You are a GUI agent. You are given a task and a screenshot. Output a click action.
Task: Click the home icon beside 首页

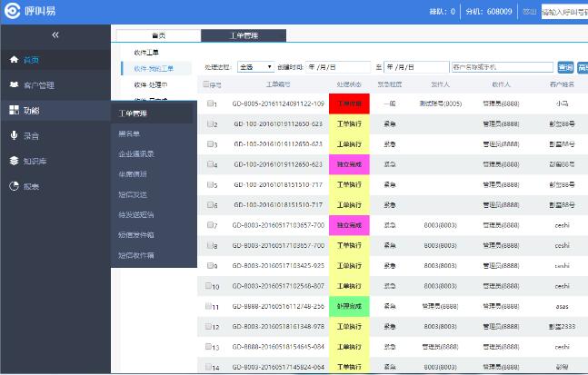[14, 60]
